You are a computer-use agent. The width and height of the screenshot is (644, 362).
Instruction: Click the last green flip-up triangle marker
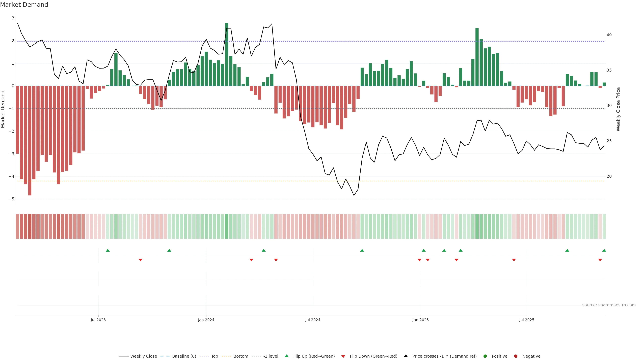click(604, 250)
